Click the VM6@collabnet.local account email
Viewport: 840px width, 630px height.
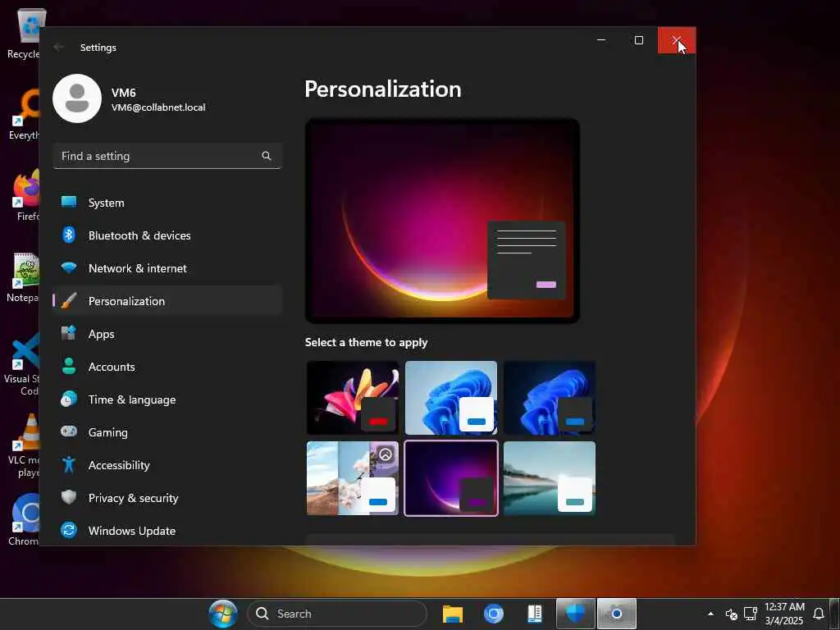[x=158, y=107]
